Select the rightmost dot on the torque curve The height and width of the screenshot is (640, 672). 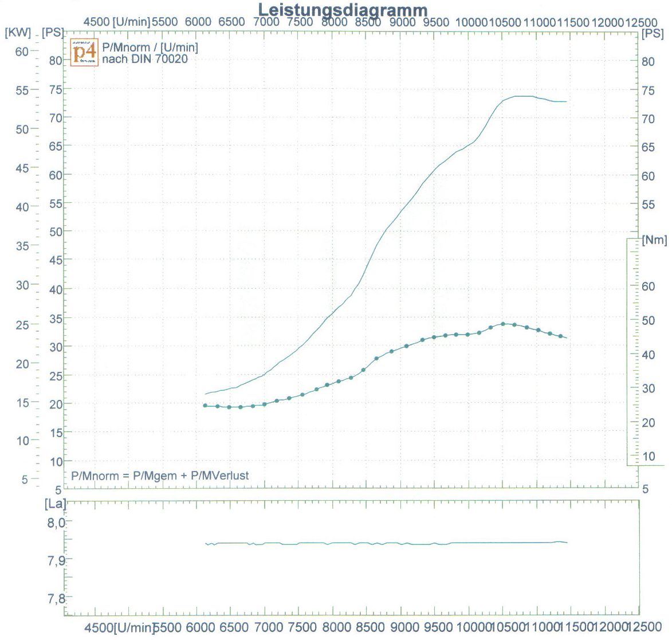point(560,336)
